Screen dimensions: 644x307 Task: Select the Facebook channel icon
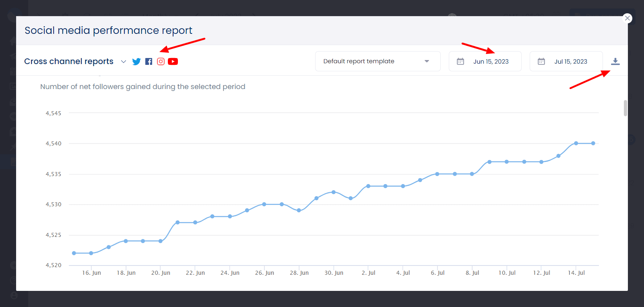click(x=149, y=62)
